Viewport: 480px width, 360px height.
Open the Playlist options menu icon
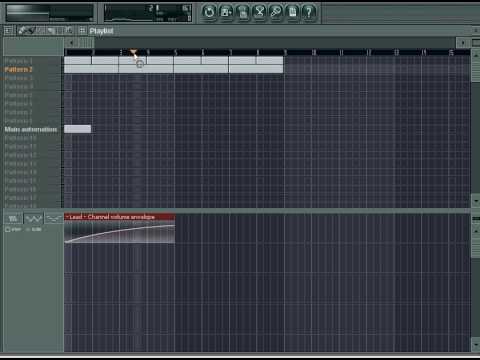(8, 31)
